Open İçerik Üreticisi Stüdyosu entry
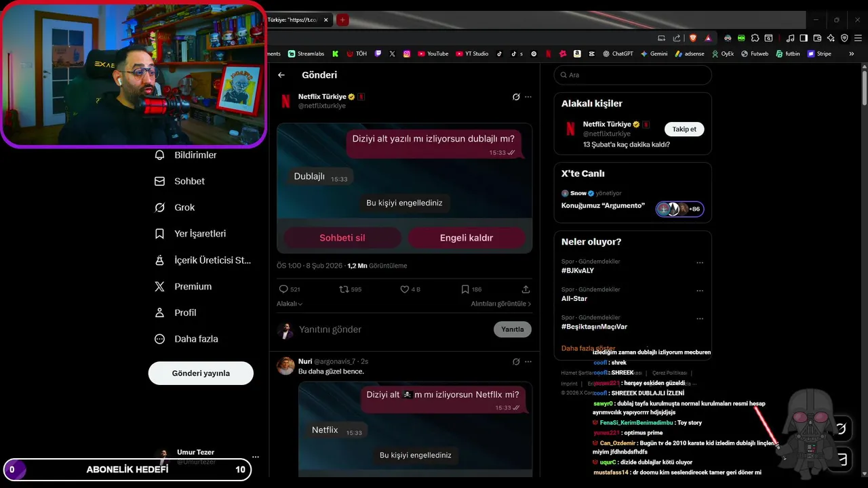Image resolution: width=868 pixels, height=488 pixels. click(x=203, y=260)
